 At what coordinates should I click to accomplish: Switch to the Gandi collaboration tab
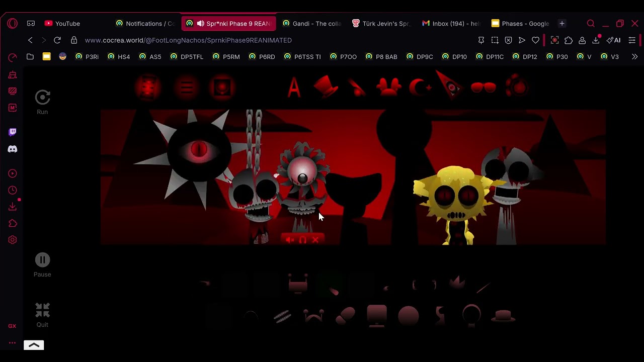(x=312, y=24)
